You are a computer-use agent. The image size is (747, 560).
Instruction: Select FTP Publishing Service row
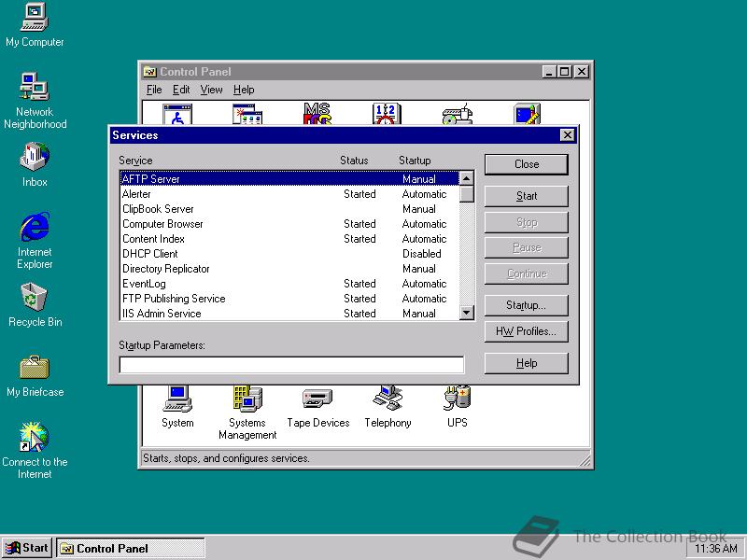[289, 299]
